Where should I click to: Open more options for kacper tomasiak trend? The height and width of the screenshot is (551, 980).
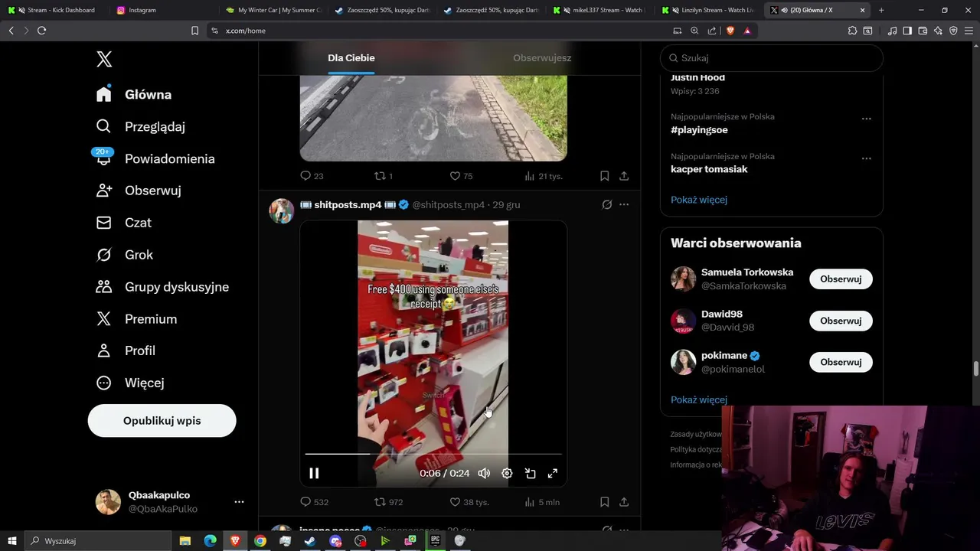pyautogui.click(x=866, y=158)
